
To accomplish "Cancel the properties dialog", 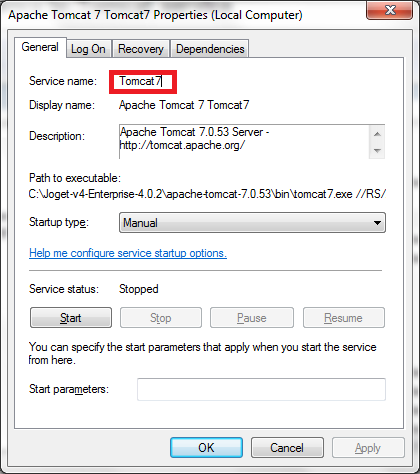I will pos(287,448).
